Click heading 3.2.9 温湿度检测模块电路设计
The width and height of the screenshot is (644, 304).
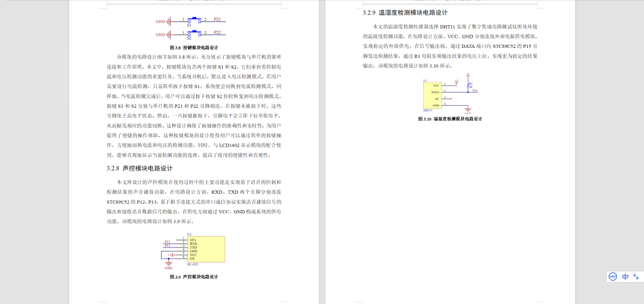(x=405, y=13)
